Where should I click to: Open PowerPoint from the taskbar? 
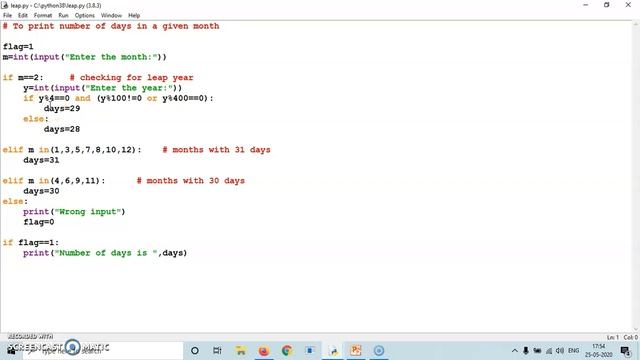(356, 351)
